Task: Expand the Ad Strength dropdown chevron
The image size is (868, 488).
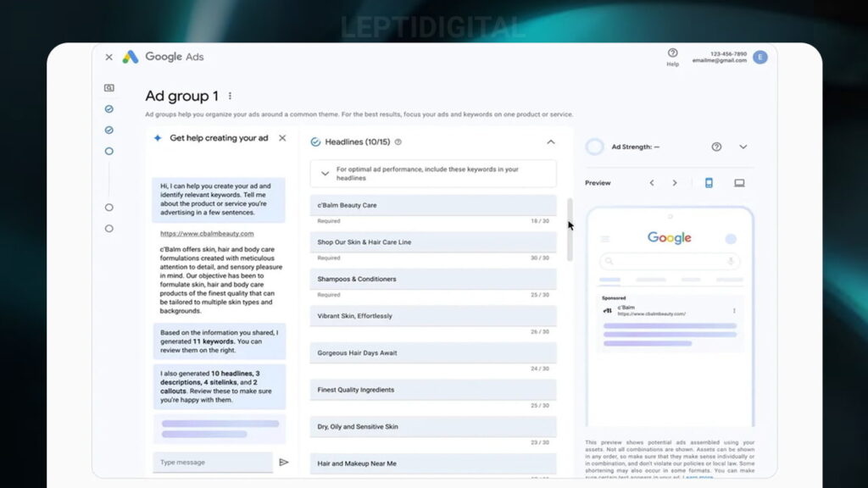Action: coord(743,147)
